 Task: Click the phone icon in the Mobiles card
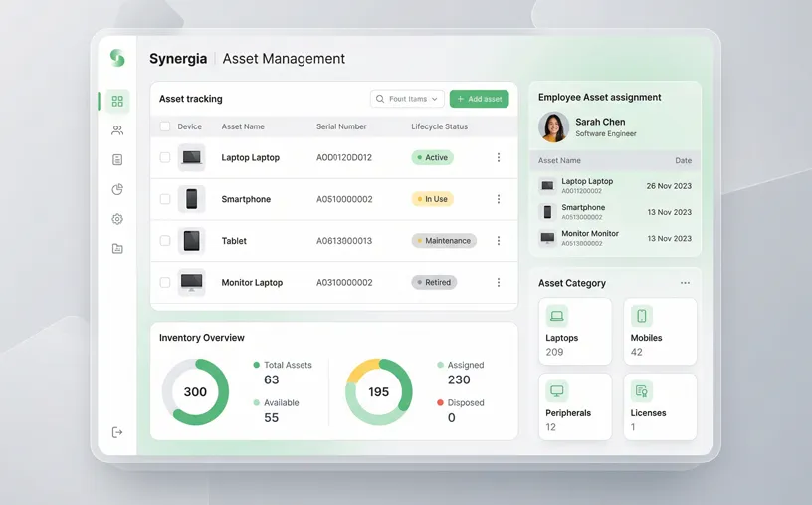click(x=642, y=315)
